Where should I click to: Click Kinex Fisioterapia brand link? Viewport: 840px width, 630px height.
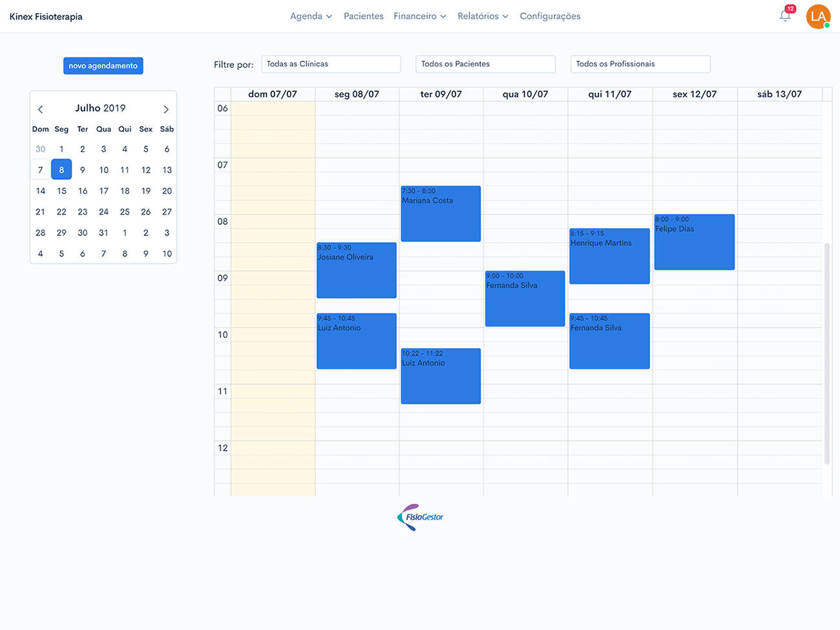point(46,17)
